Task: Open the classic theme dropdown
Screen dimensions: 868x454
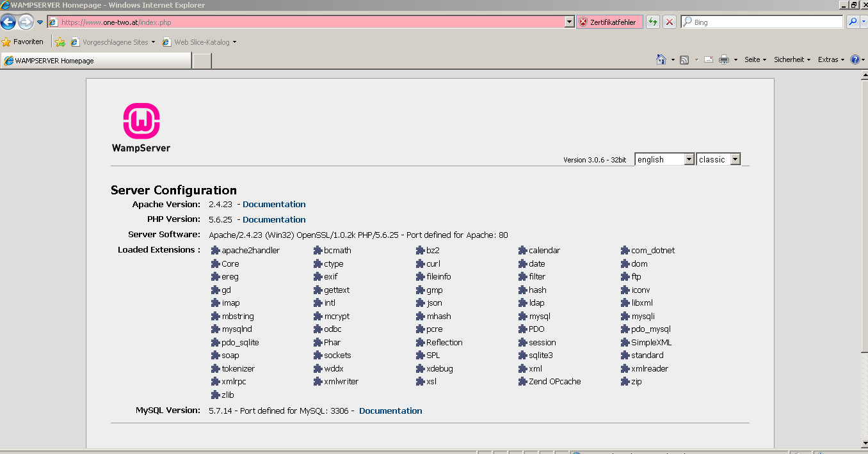Action: 719,159
